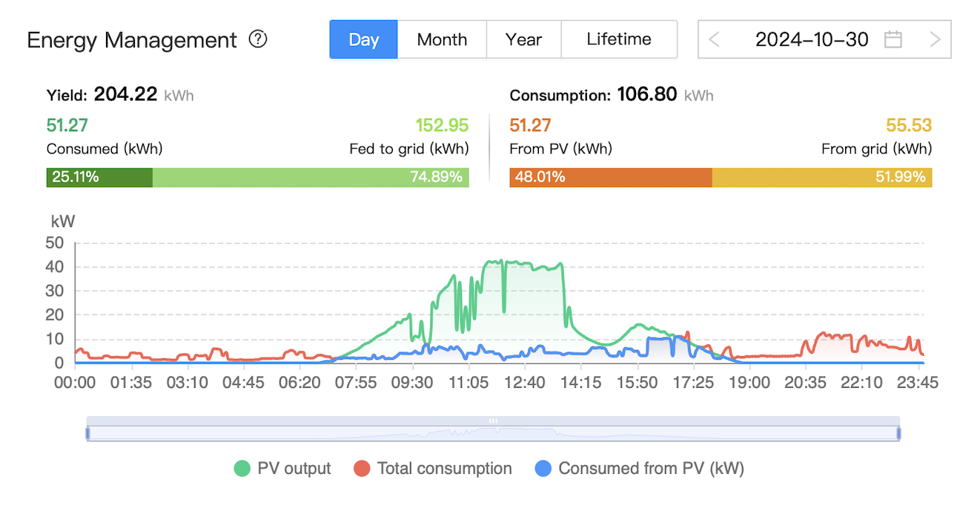Click the Consumption value 106.80
Screen dimensions: 980x528
click(646, 94)
